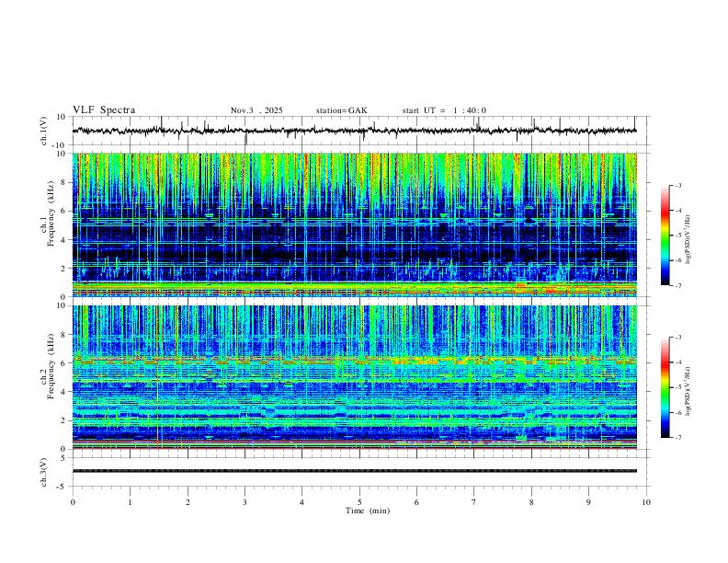Click the "-5" tick on ch.2 colorbar
This screenshot has height=563, width=728.
[678, 387]
